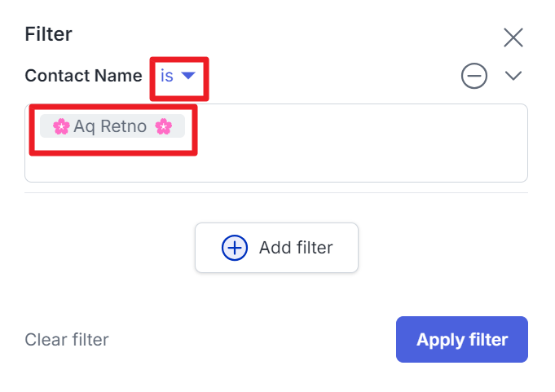Select the Aq Retno contact chip
555x392 pixels.
112,126
